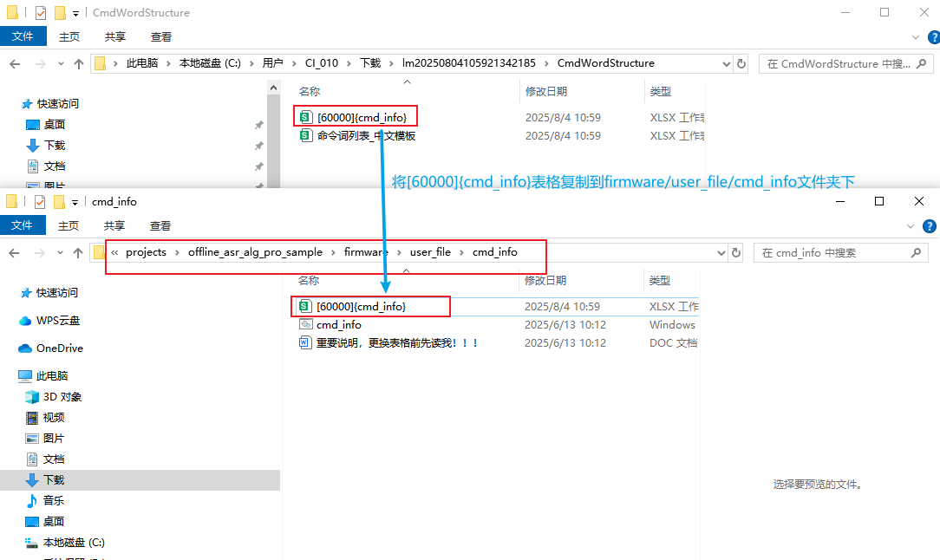The image size is (940, 560).
Task: Select the 命令词列表_中文模板 XLSX file
Action: [x=366, y=136]
